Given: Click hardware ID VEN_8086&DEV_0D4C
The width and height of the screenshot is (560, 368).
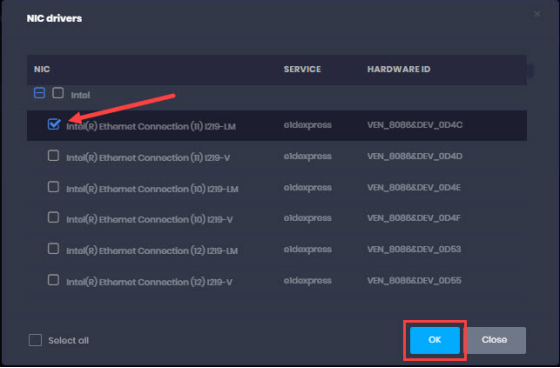Looking at the screenshot, I should tap(415, 125).
